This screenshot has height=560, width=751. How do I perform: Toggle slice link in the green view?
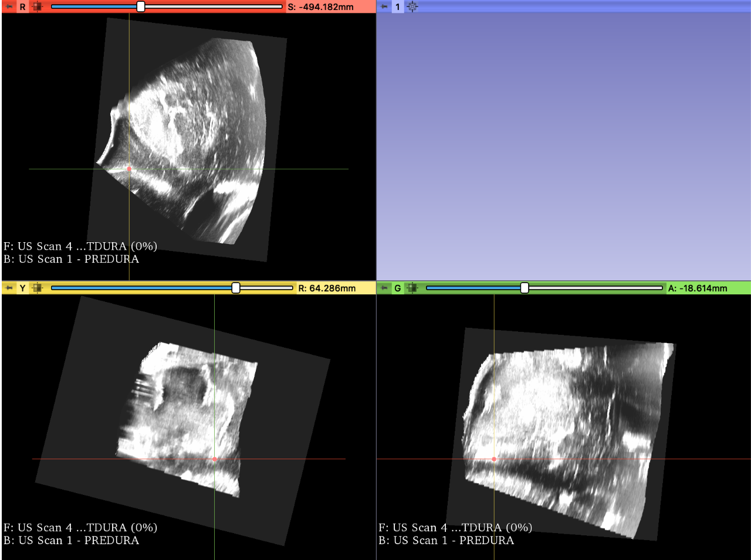412,288
